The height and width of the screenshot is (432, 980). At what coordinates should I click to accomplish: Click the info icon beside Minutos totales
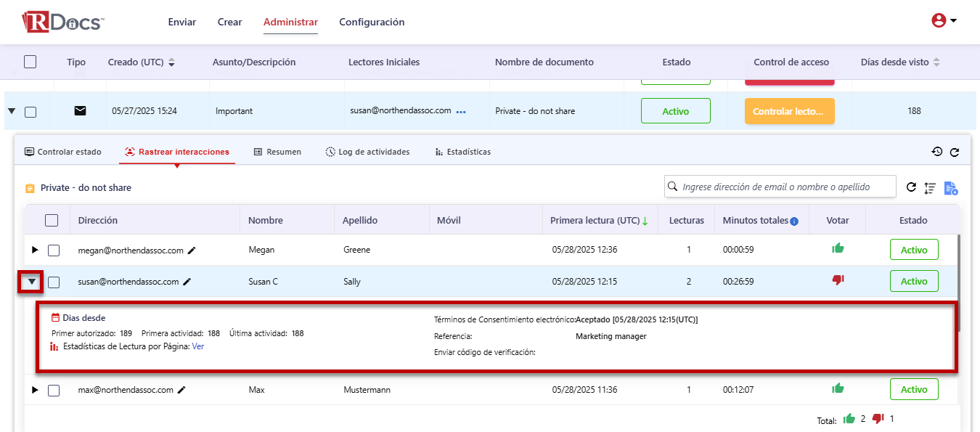point(794,221)
